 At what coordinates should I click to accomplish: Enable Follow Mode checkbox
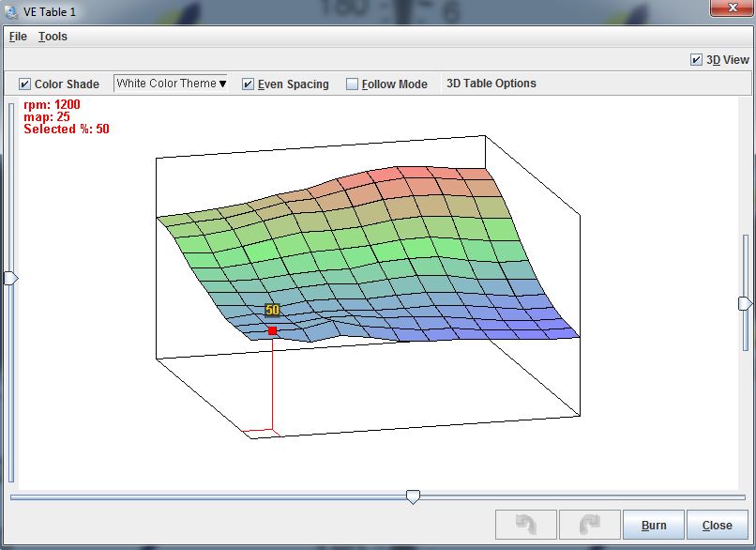click(353, 84)
